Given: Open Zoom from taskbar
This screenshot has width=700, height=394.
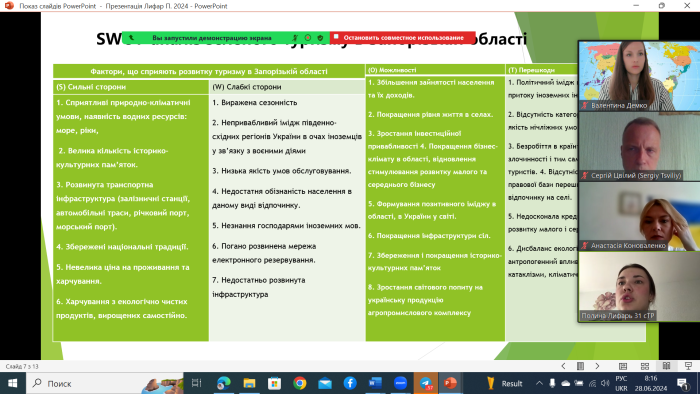Looking at the screenshot, I should [x=400, y=383].
